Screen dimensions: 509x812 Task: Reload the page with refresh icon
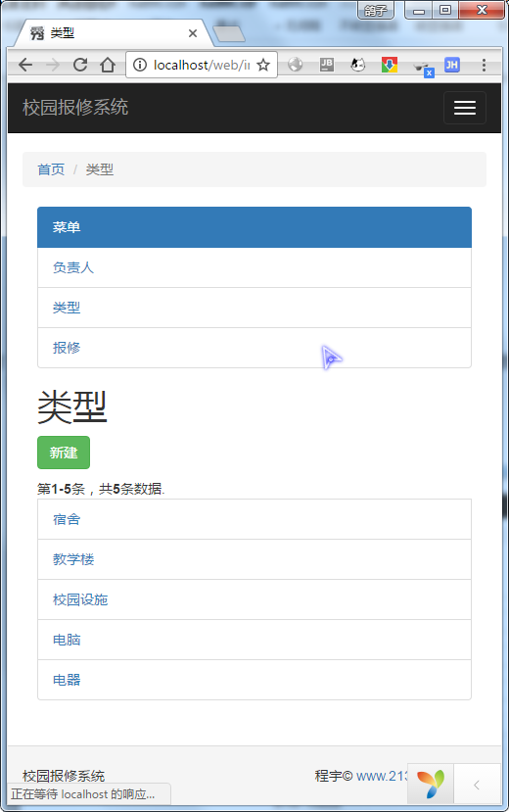coord(79,65)
